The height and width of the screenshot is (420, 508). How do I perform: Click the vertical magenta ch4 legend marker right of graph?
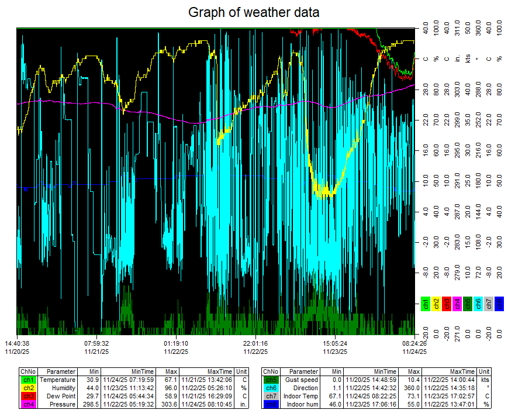457,303
